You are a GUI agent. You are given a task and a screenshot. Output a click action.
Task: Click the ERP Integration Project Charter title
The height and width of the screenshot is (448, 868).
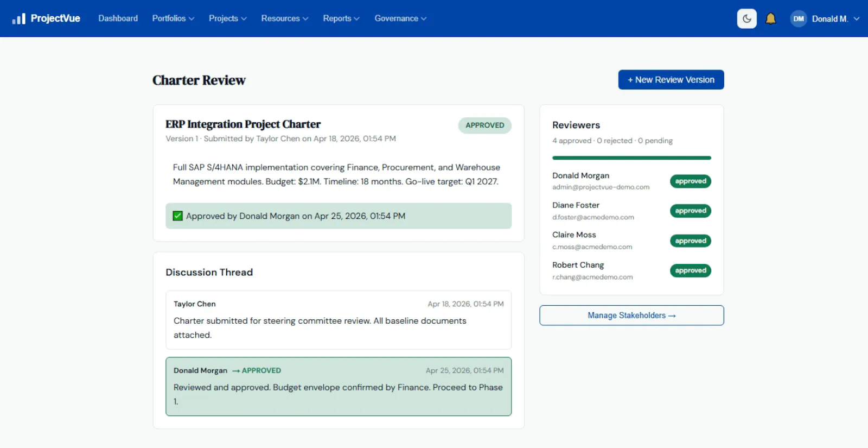click(243, 124)
